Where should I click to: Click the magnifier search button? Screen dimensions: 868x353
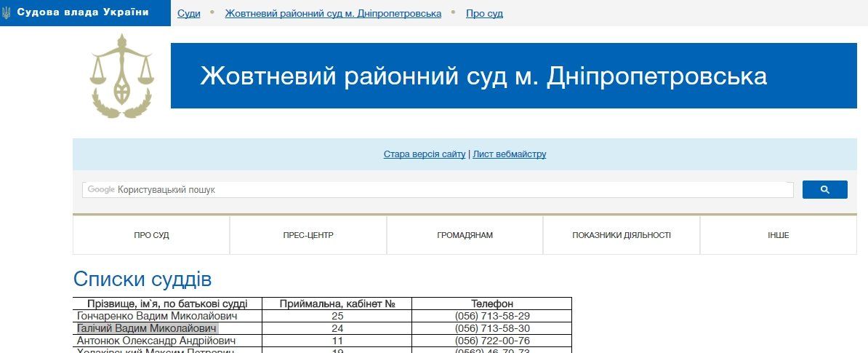tap(825, 189)
